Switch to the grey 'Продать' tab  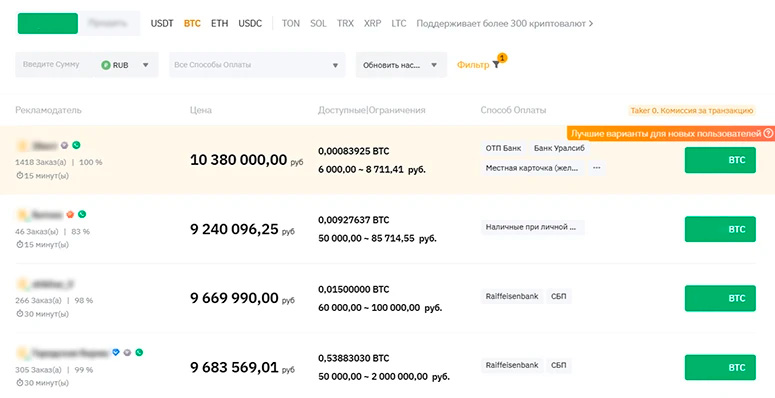click(109, 23)
